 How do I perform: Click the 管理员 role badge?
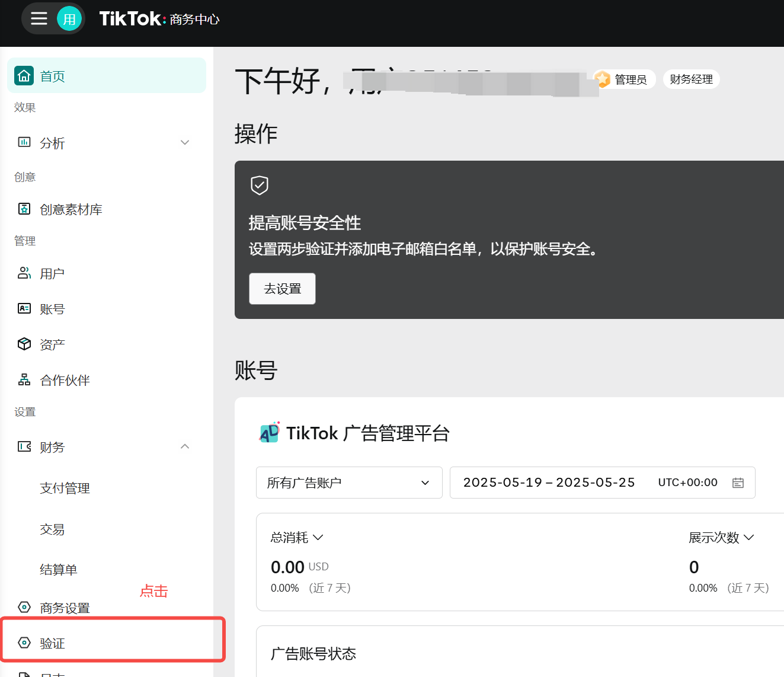625,79
